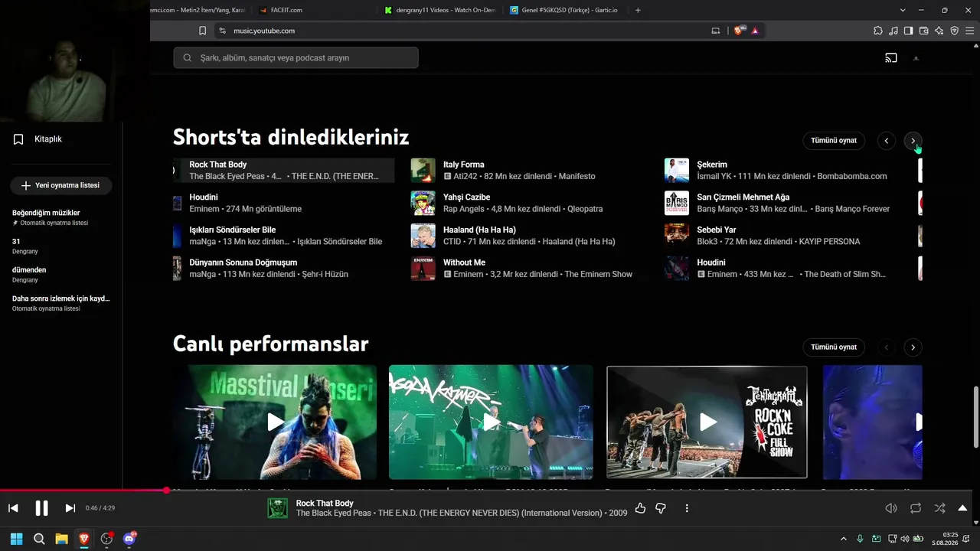980x551 pixels.
Task: Toggle shuffle in the player bar
Action: point(939,508)
